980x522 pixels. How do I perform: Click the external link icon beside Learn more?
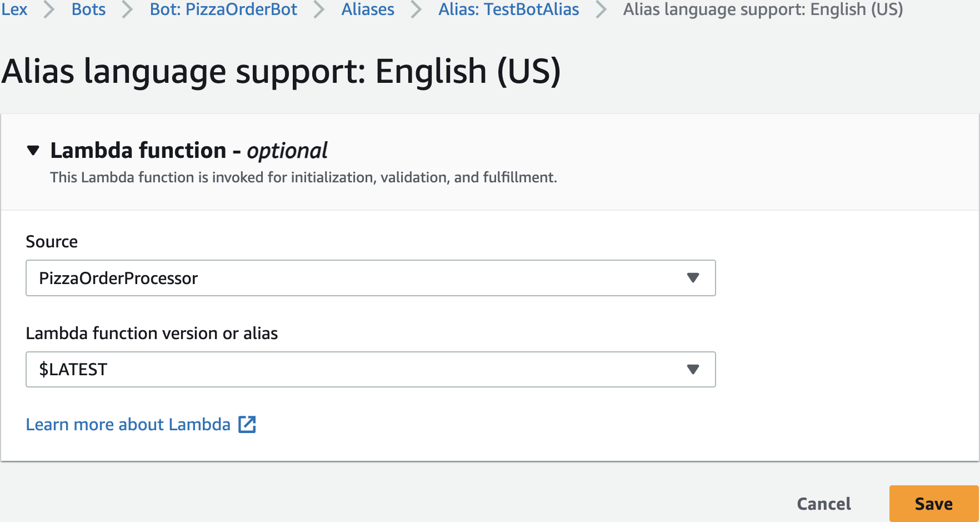(247, 425)
